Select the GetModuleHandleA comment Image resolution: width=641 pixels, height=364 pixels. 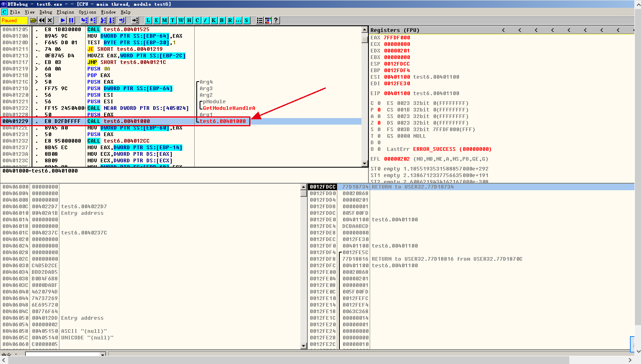click(x=229, y=108)
